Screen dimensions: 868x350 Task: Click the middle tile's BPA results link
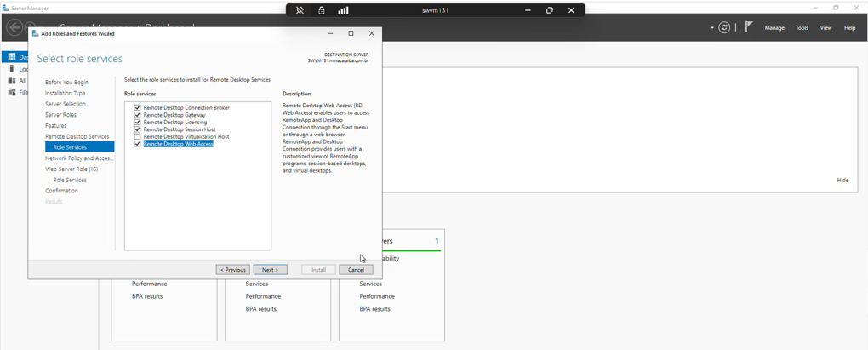[x=261, y=309]
